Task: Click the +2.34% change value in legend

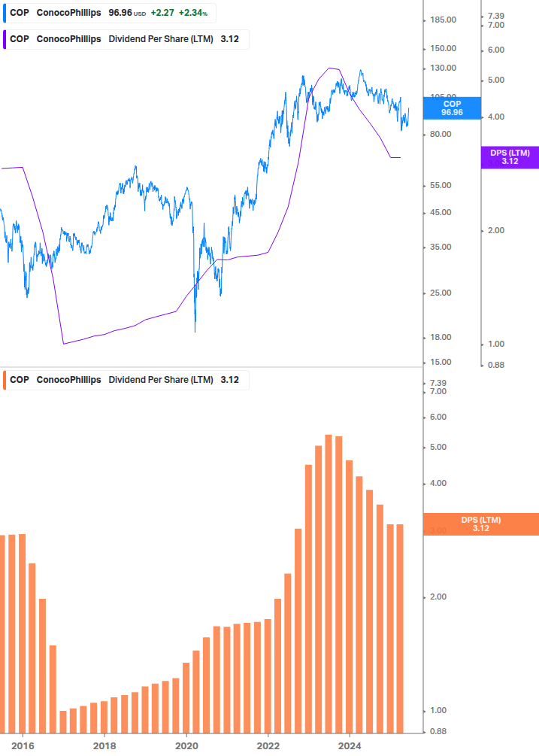Action: 193,13
